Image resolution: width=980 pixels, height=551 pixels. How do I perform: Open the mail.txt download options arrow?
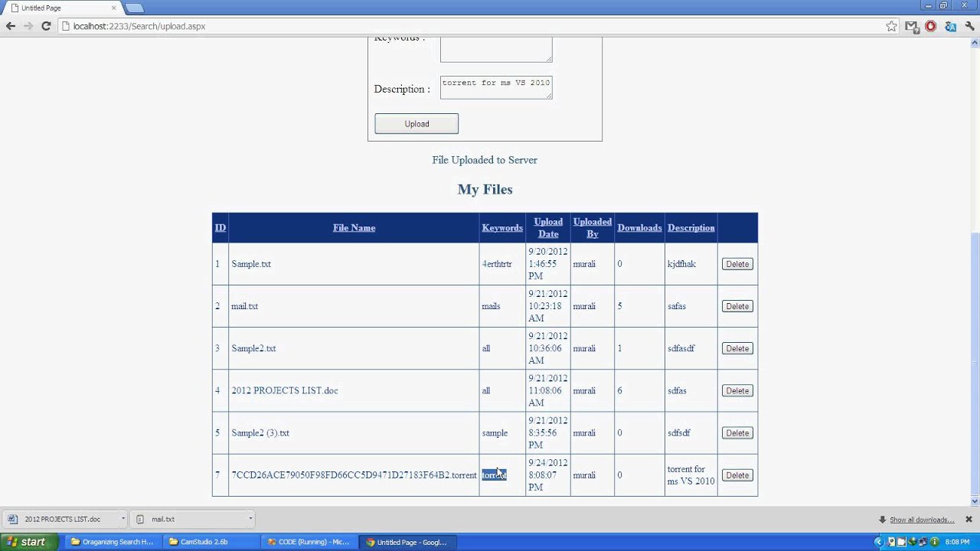(x=250, y=519)
